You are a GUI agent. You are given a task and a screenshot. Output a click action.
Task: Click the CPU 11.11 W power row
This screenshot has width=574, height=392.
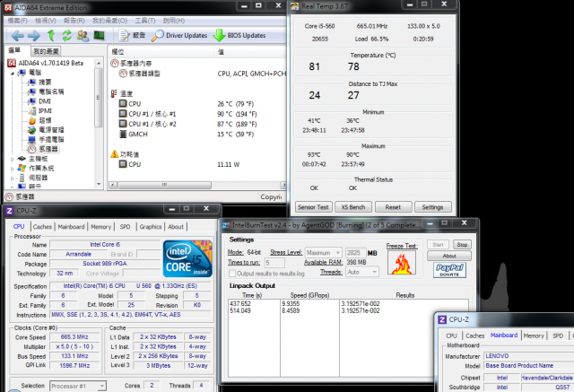coord(179,165)
